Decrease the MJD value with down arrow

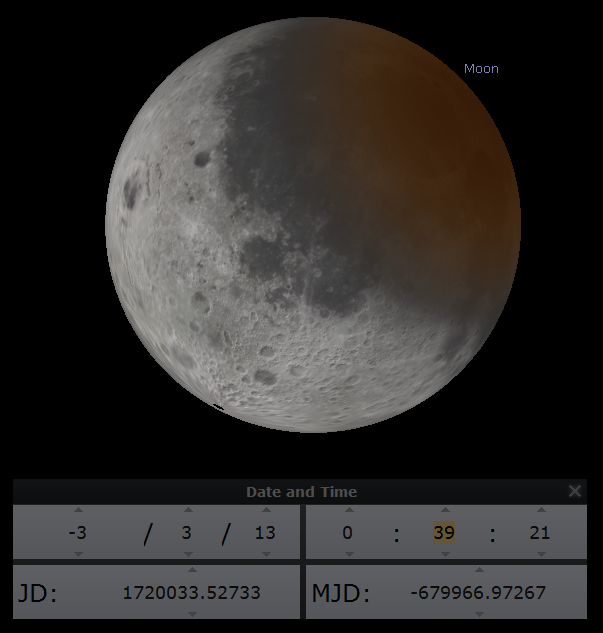pyautogui.click(x=479, y=614)
